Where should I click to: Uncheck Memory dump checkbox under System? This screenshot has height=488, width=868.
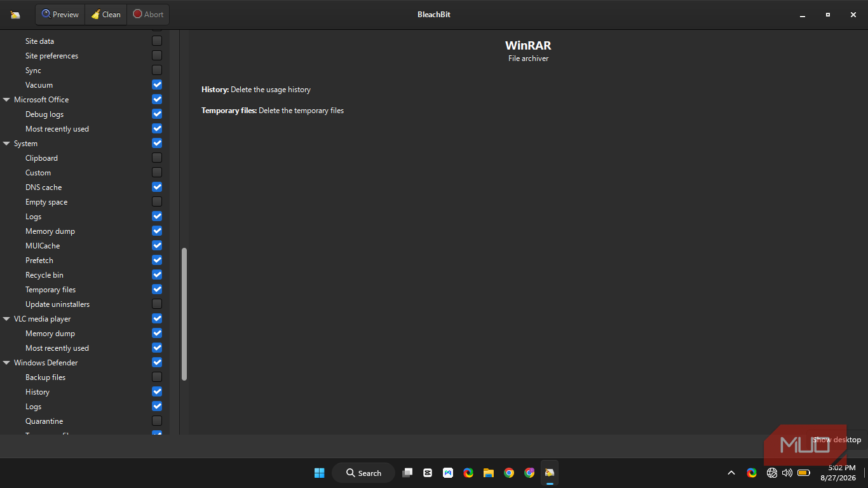(x=157, y=231)
